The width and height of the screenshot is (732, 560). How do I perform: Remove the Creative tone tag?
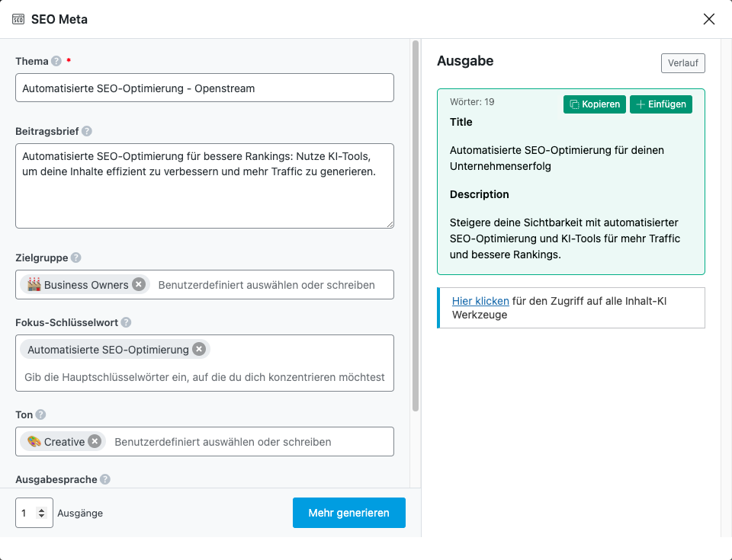point(94,441)
